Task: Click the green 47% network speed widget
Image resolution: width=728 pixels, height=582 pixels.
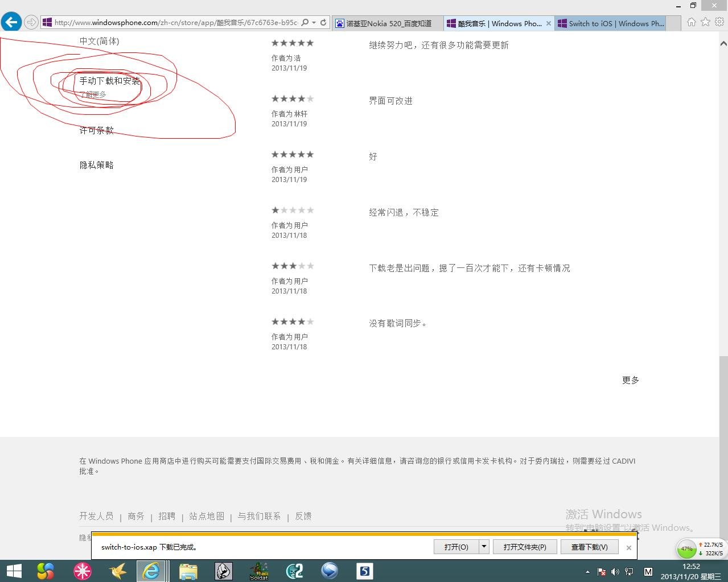Action: coord(687,549)
